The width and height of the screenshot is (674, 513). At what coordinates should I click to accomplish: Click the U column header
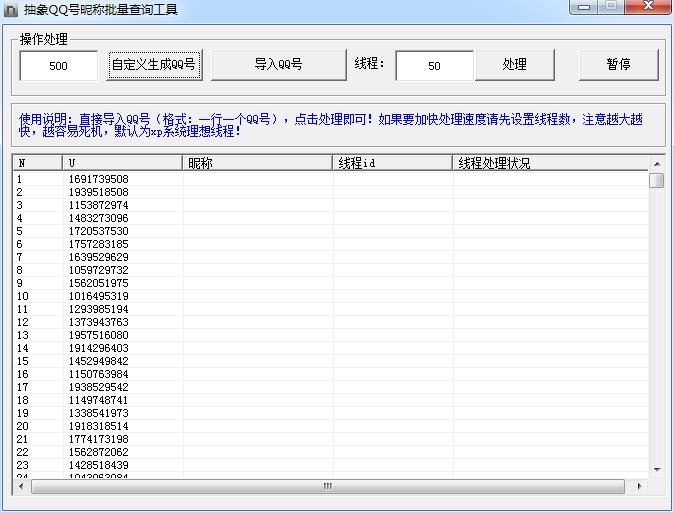click(x=122, y=163)
